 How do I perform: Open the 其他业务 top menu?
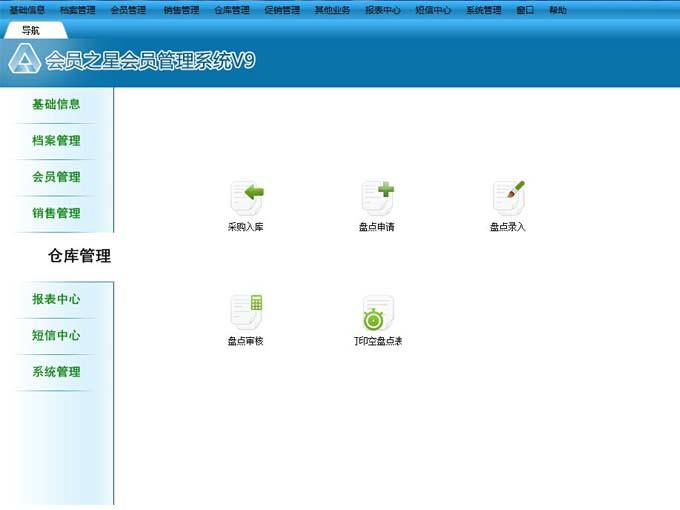coord(333,10)
